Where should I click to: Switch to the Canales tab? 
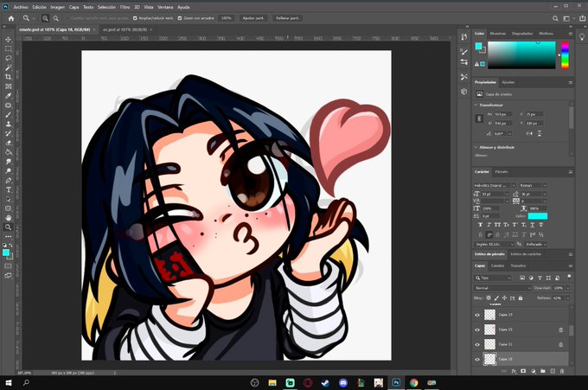click(497, 265)
